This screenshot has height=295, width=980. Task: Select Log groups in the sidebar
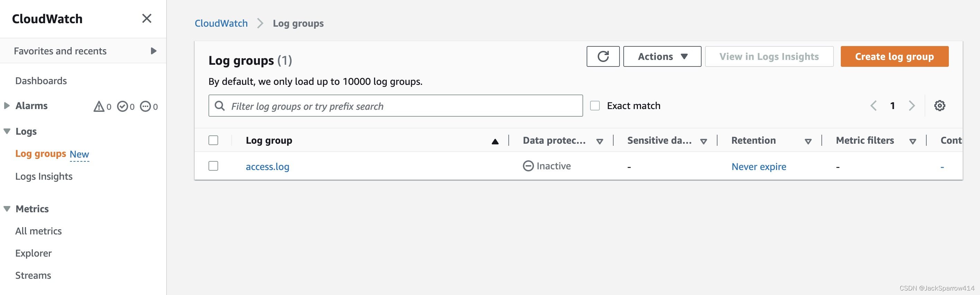41,154
